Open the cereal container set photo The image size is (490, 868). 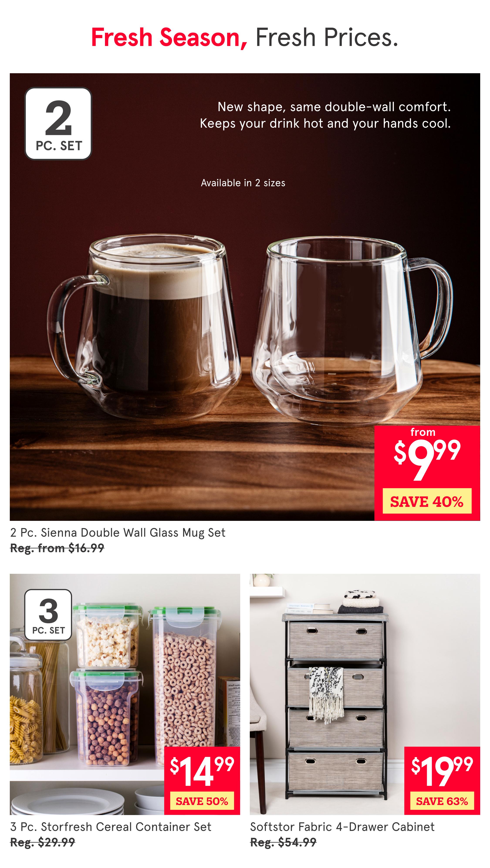point(125,694)
